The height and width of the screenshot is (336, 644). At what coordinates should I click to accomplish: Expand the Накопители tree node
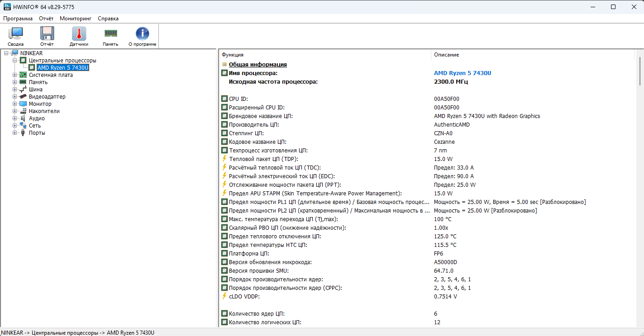[15, 111]
